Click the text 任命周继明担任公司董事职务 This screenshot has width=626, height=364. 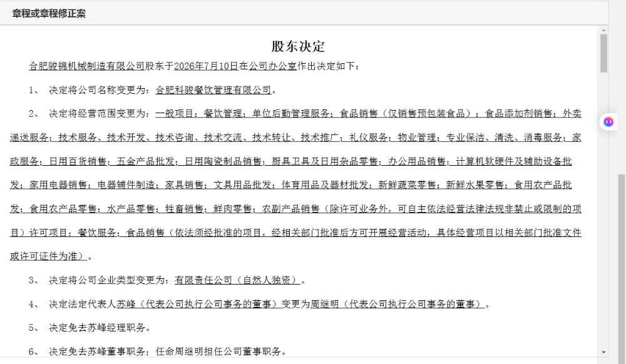218,351
